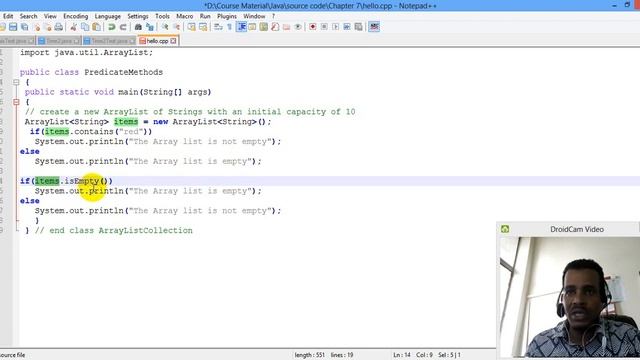640x360 pixels.
Task: Select the hello.cpp tab
Action: click(x=158, y=41)
